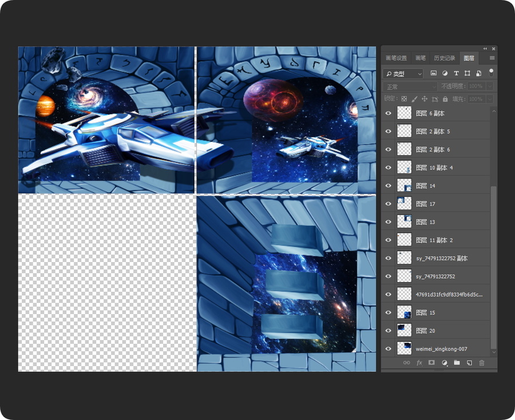Open the layers panel flyout menu

pyautogui.click(x=492, y=58)
